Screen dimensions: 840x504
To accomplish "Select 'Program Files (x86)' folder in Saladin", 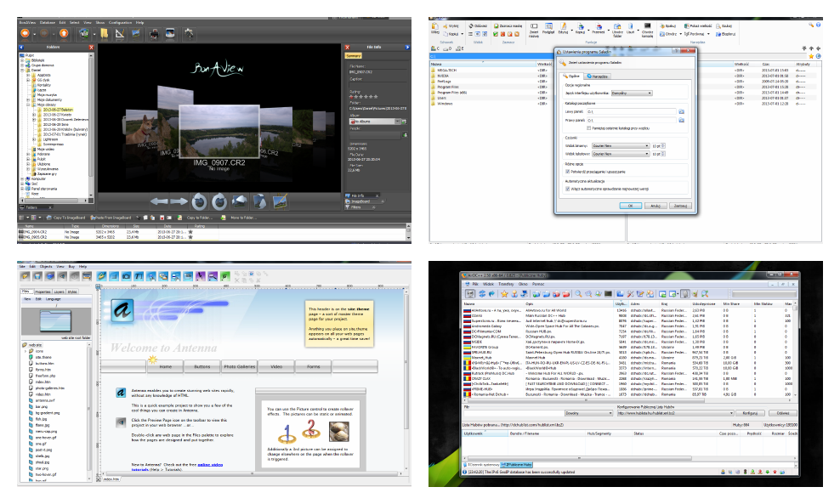I will (x=452, y=92).
